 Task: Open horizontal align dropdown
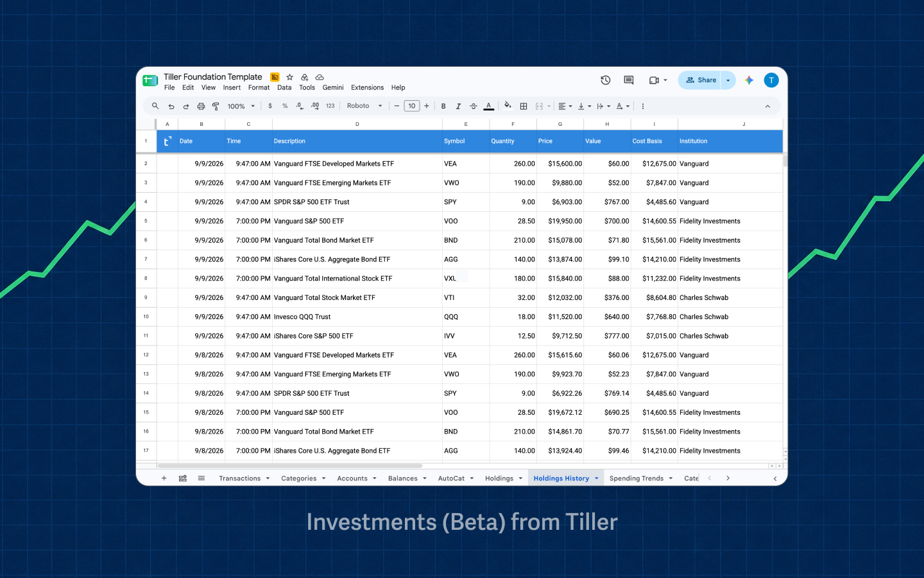pos(565,106)
